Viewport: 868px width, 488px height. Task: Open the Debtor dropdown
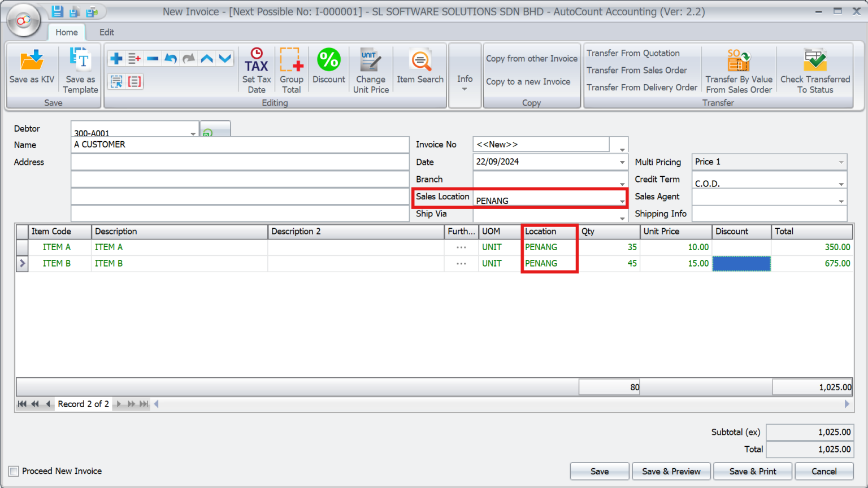click(194, 133)
